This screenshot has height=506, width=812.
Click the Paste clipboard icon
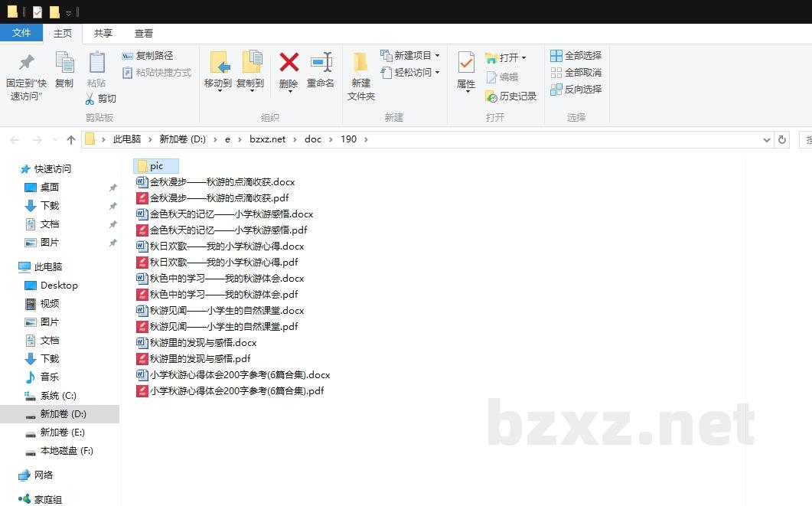96,63
